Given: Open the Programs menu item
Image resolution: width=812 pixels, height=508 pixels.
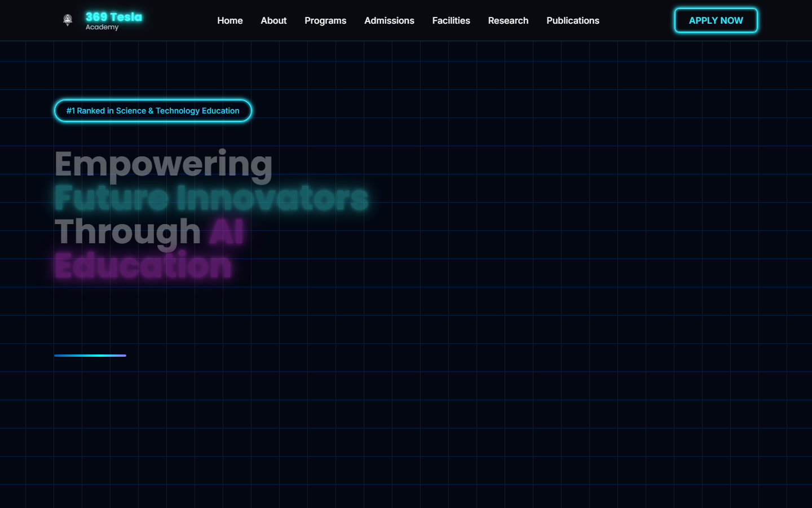Looking at the screenshot, I should [325, 20].
